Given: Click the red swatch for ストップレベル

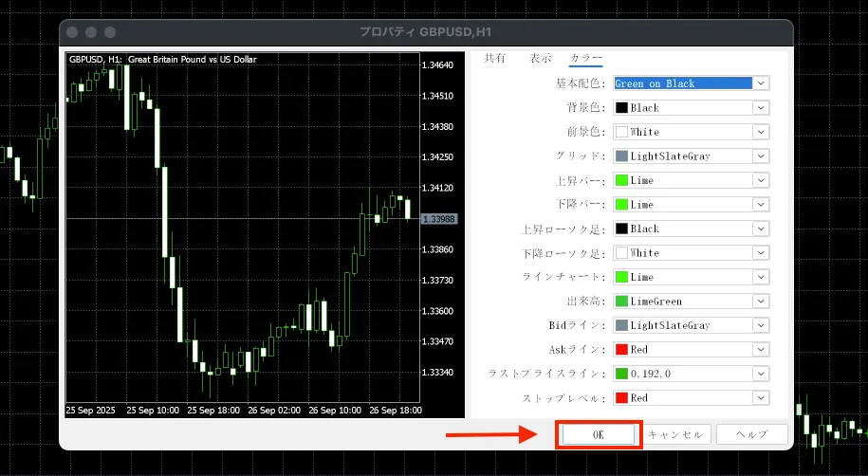Looking at the screenshot, I should point(622,398).
